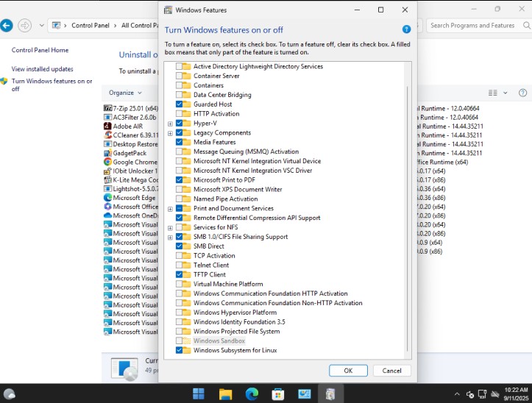This screenshot has width=532, height=403.
Task: Click the K-Lite Mega Codec icon
Action: tap(107, 179)
